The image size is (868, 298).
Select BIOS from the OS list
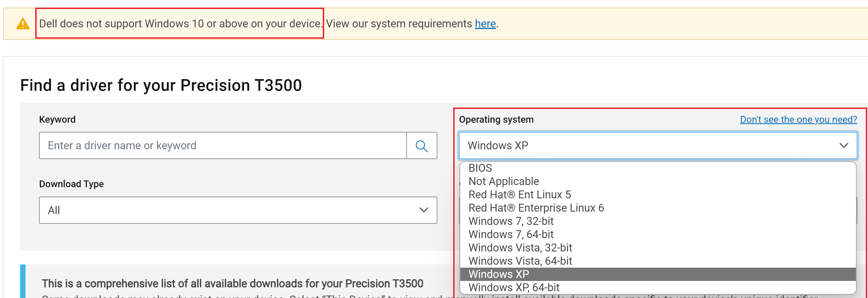pyautogui.click(x=658, y=168)
